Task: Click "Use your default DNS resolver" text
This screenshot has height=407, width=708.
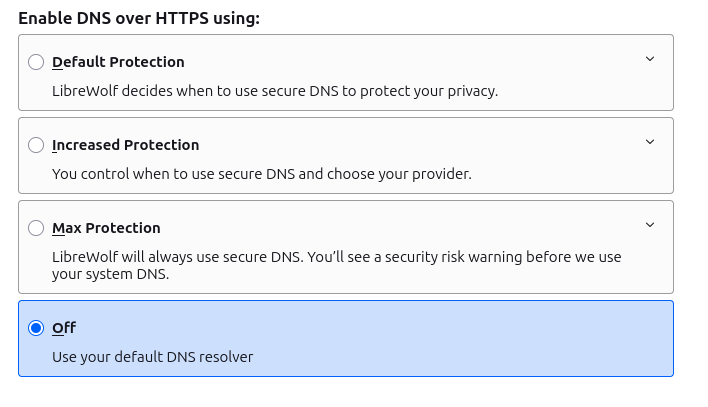Action: click(152, 357)
